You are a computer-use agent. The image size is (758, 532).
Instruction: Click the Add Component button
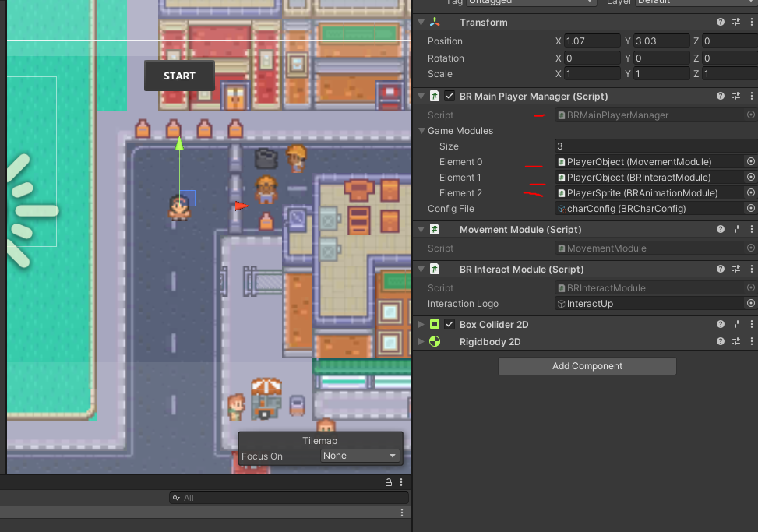(x=587, y=366)
